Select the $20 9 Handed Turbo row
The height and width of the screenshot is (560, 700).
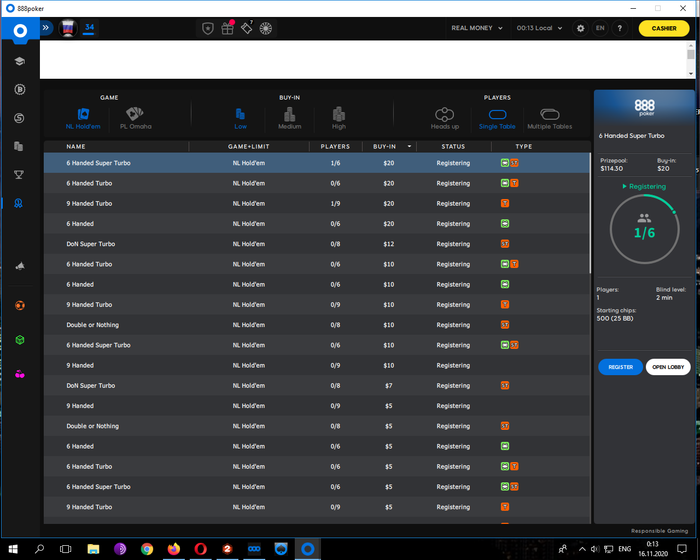(317, 203)
